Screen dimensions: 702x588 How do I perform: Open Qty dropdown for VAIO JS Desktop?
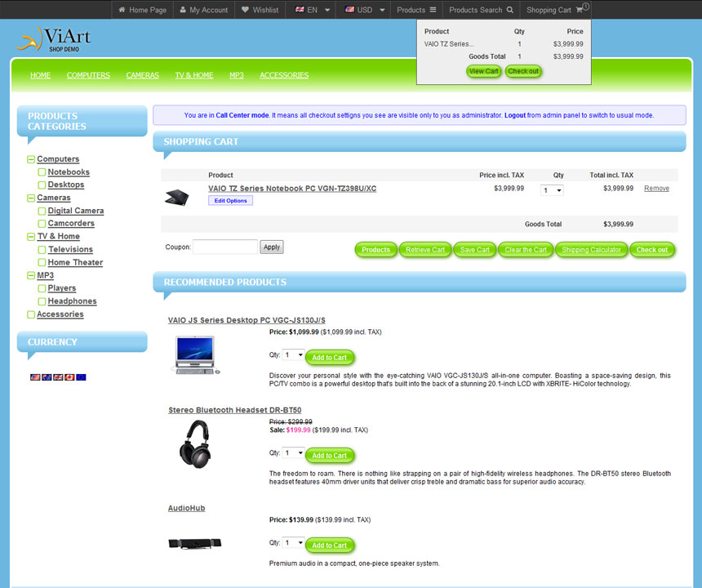coord(294,355)
